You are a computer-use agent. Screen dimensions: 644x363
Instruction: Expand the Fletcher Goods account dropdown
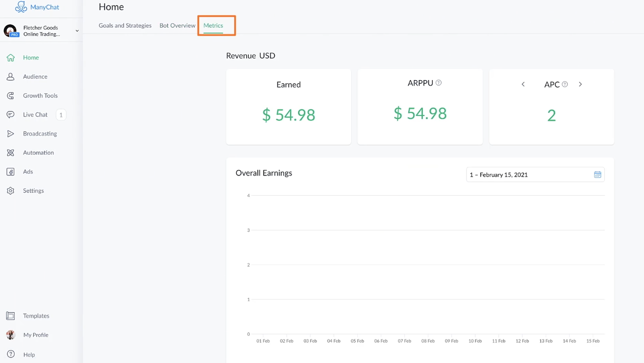77,31
